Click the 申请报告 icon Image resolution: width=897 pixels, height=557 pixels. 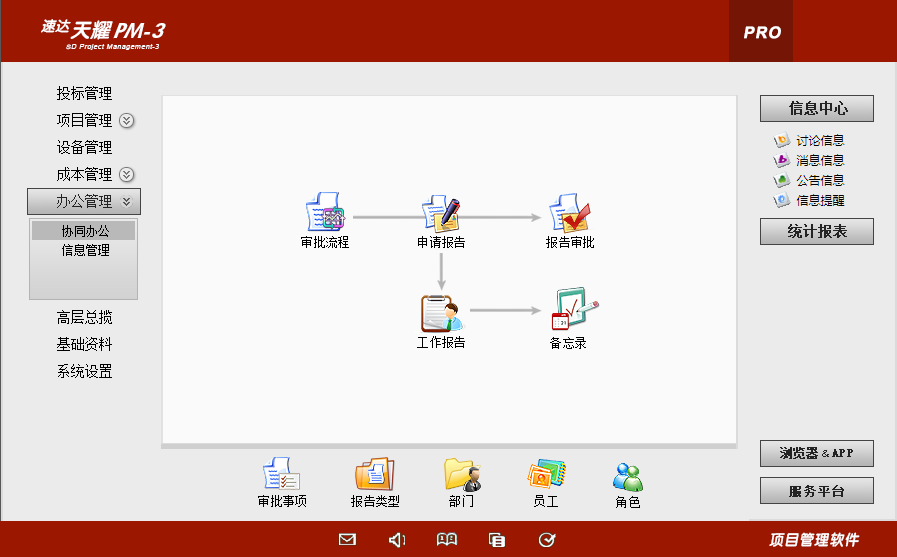click(441, 214)
